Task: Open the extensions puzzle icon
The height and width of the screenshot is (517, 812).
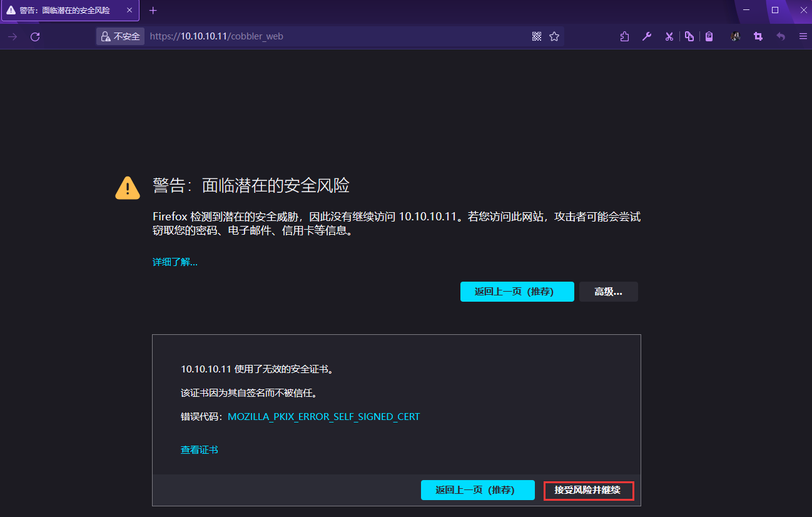Action: click(624, 36)
